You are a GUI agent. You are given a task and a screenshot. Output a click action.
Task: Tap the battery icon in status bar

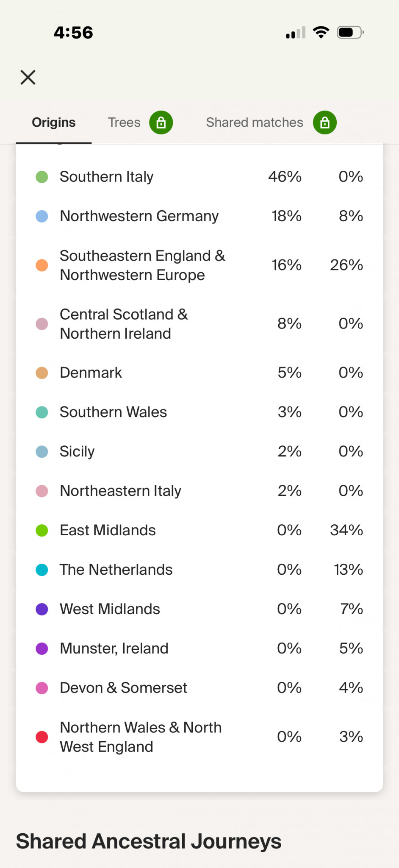tap(350, 33)
